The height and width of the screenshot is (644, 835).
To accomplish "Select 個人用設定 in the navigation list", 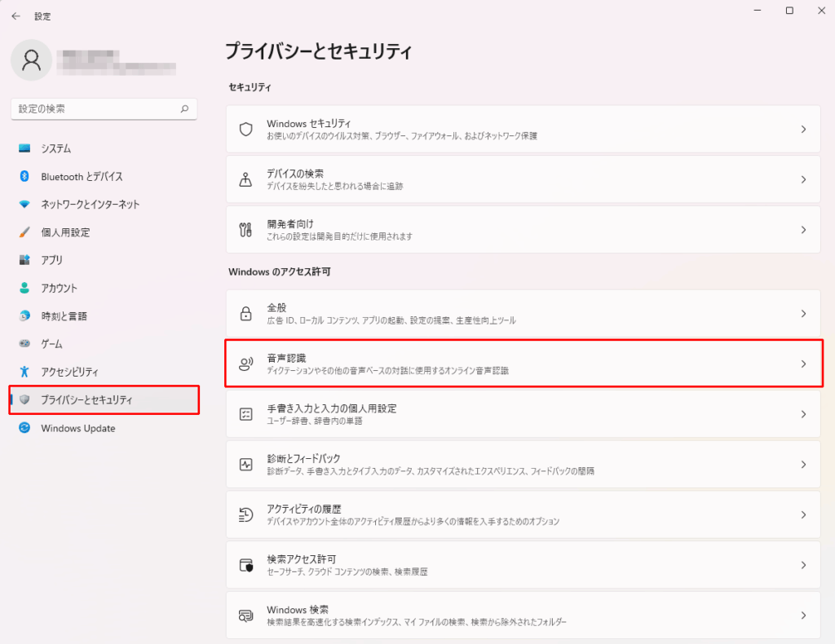I will (x=104, y=232).
